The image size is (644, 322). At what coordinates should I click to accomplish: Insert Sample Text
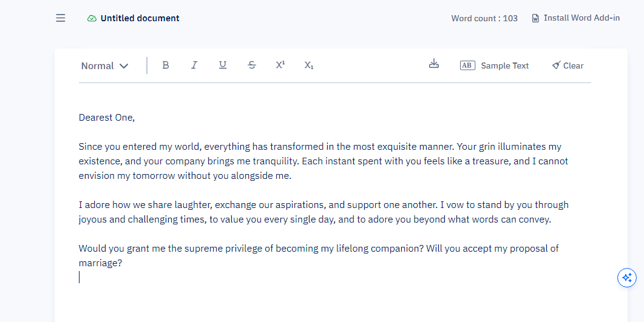coord(504,65)
